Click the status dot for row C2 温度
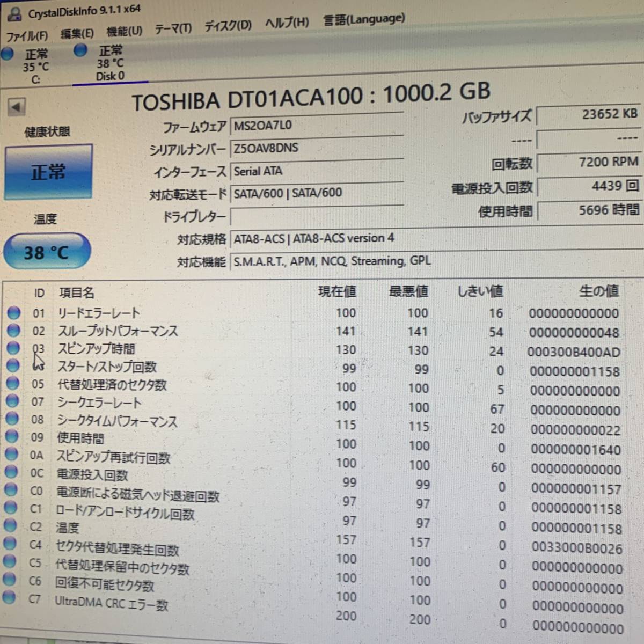This screenshot has width=644, height=644. tap(11, 525)
